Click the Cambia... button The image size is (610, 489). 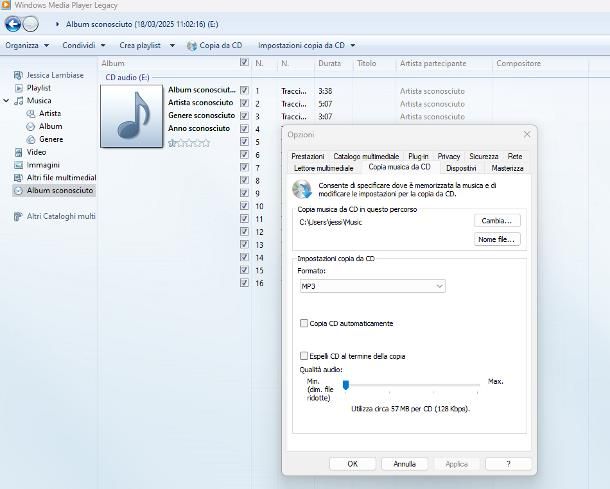point(497,221)
